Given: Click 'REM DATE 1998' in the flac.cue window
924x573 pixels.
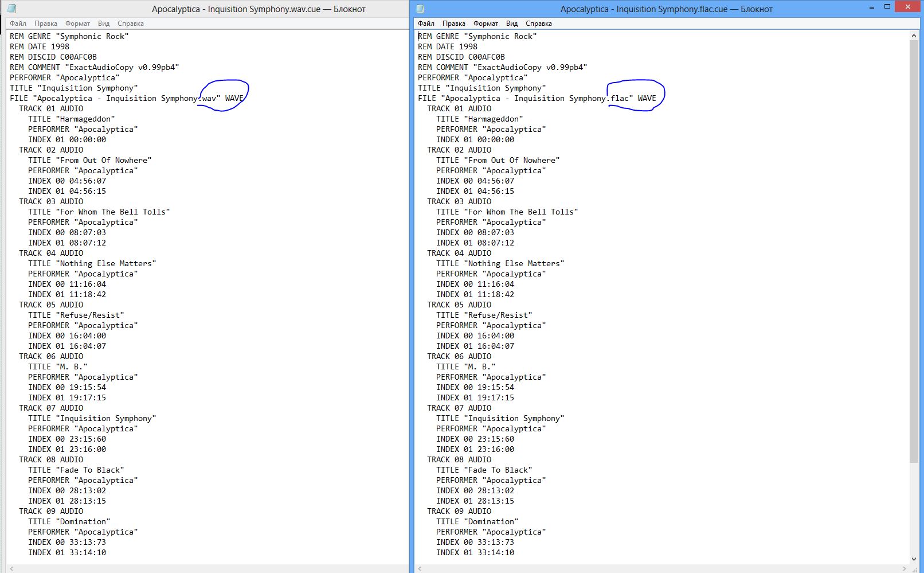Looking at the screenshot, I should pos(448,47).
